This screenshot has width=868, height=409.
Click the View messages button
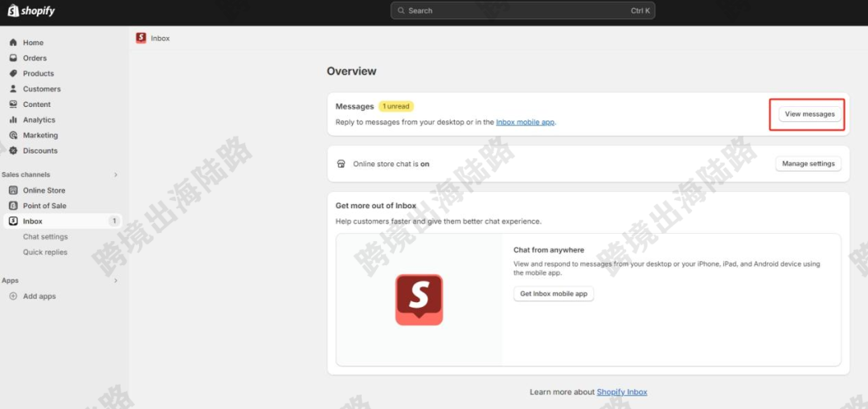click(809, 114)
